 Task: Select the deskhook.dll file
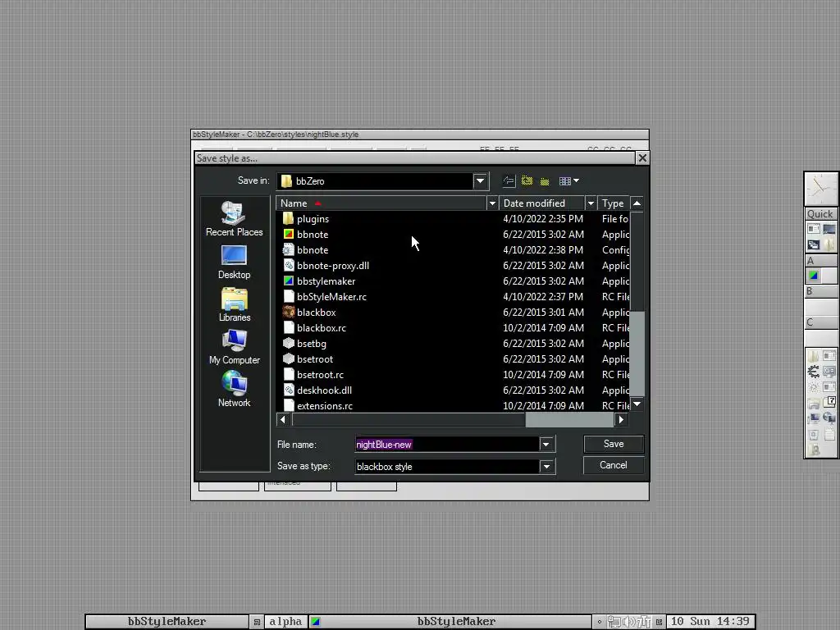click(x=324, y=390)
